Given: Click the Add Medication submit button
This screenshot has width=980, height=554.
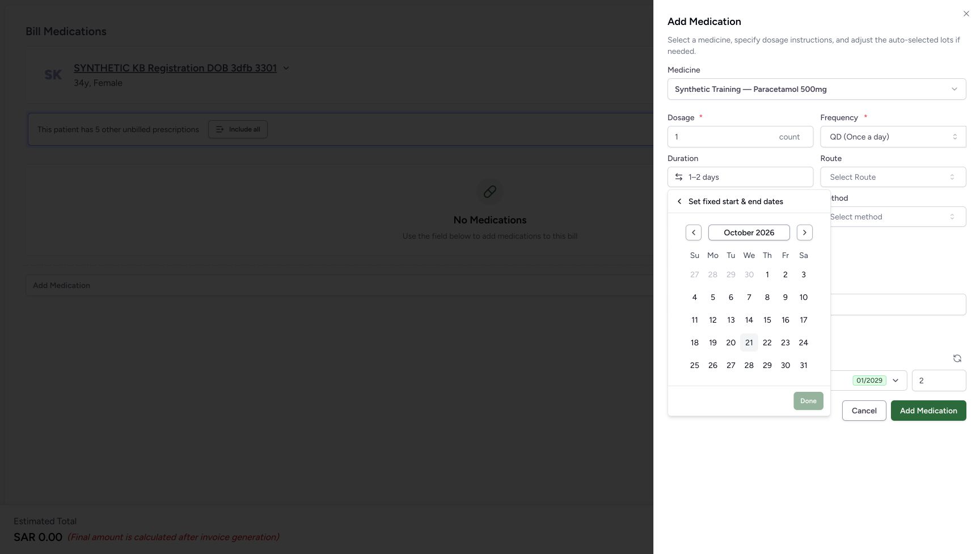Looking at the screenshot, I should pos(928,411).
